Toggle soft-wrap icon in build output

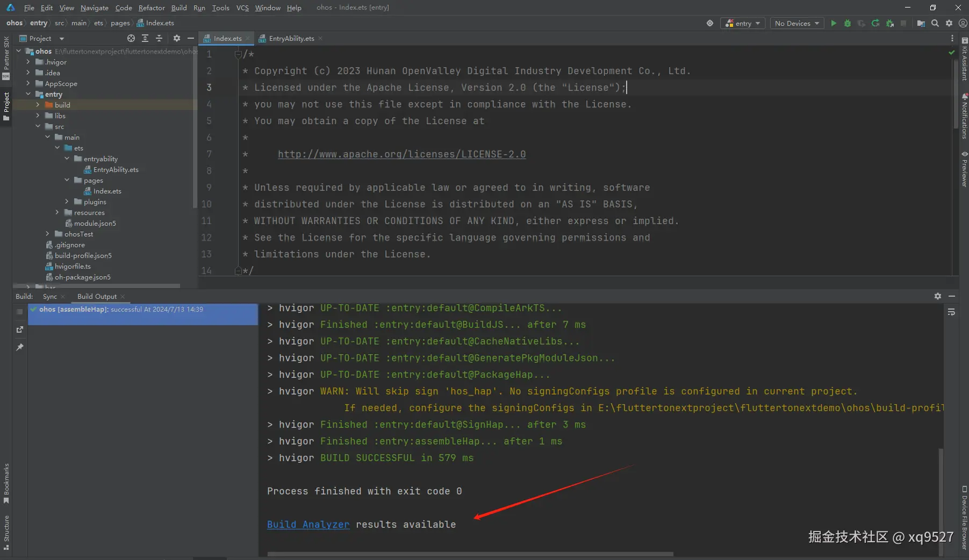tap(951, 312)
